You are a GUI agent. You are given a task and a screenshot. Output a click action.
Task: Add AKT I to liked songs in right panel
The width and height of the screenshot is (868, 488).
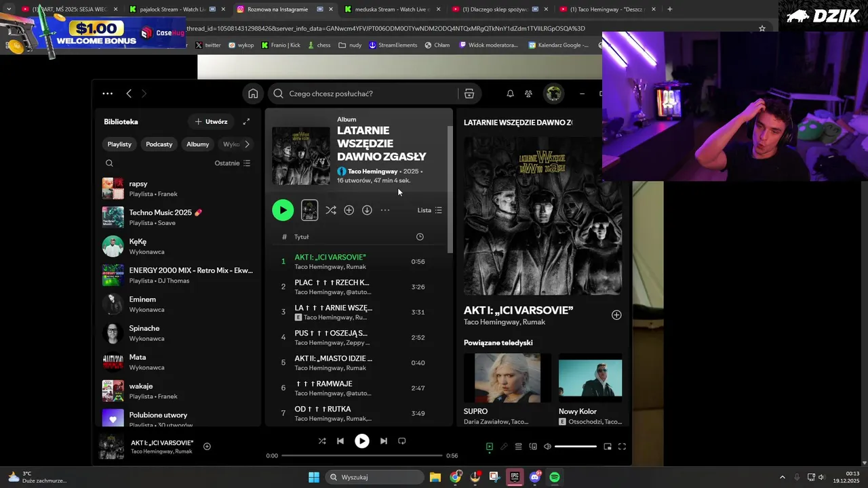[x=616, y=314]
